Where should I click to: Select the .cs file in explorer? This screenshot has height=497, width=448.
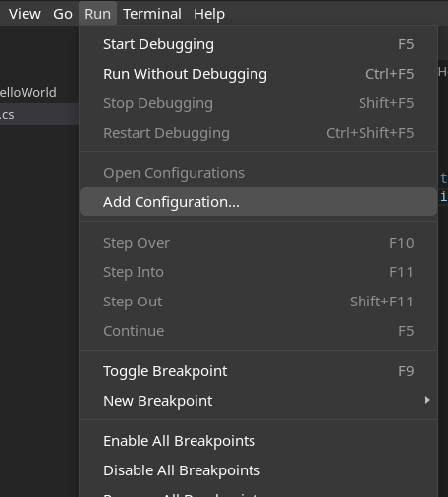pyautogui.click(x=39, y=114)
